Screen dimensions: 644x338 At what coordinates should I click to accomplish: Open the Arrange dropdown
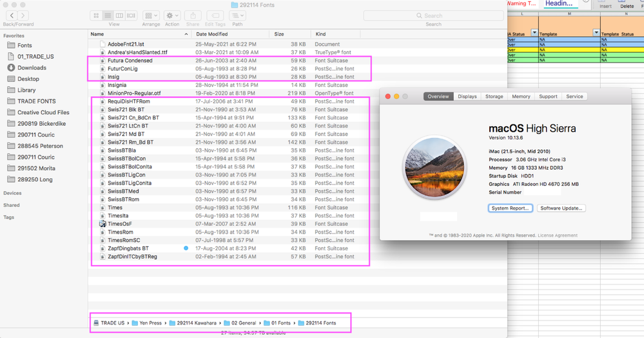click(151, 15)
